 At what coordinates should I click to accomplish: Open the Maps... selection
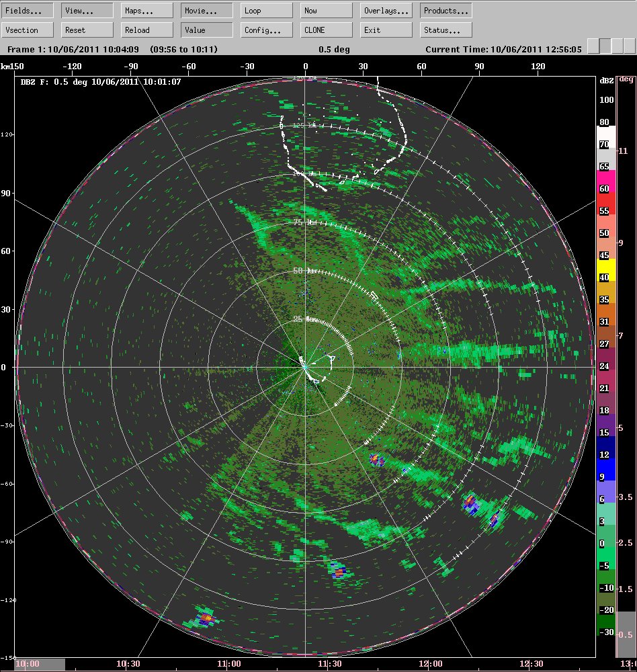point(147,11)
